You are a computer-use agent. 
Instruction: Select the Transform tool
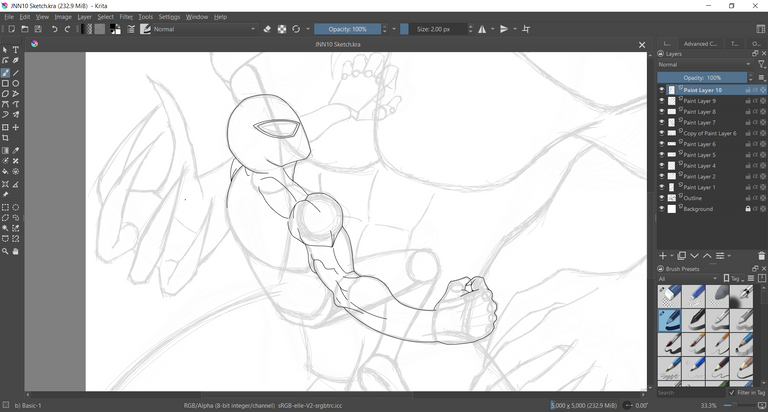click(x=5, y=127)
